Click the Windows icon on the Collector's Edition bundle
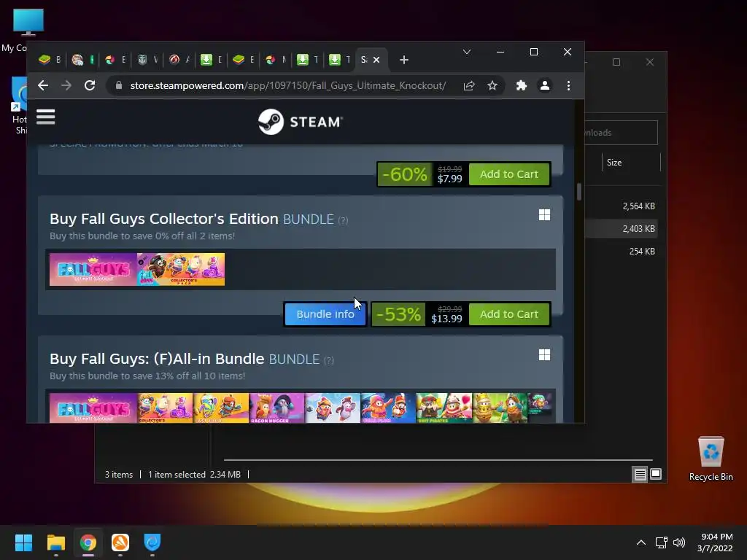The image size is (747, 560). [544, 215]
